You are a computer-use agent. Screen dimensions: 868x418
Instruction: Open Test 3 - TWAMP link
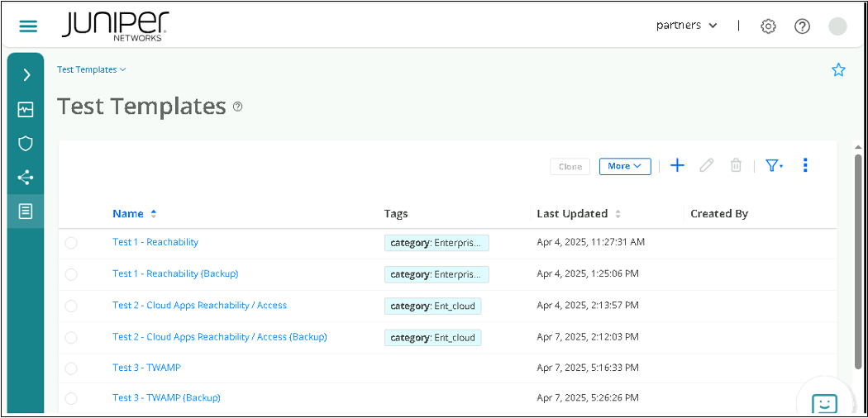pos(146,368)
